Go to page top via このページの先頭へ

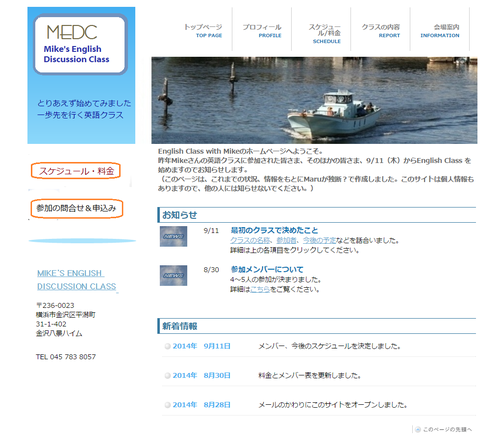click(447, 429)
